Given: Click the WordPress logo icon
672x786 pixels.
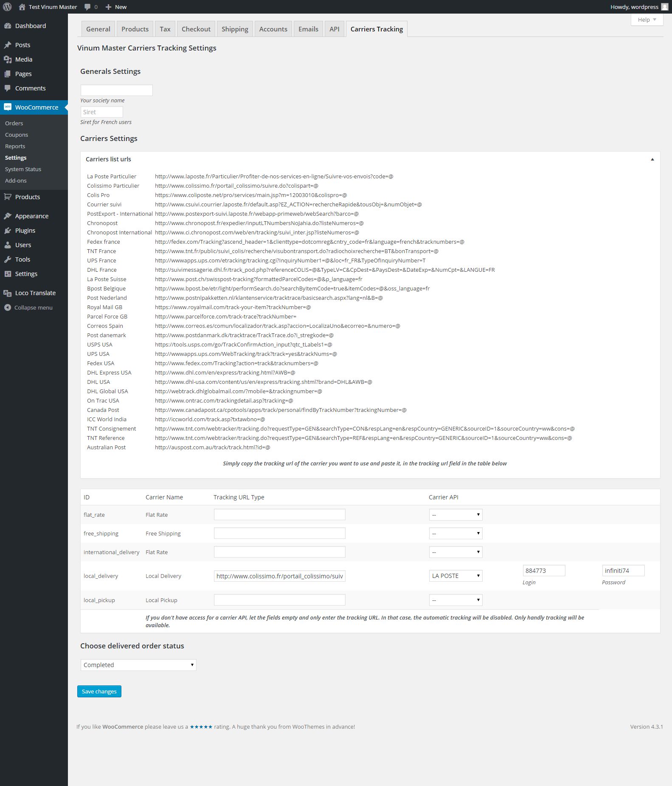Looking at the screenshot, I should (7, 7).
